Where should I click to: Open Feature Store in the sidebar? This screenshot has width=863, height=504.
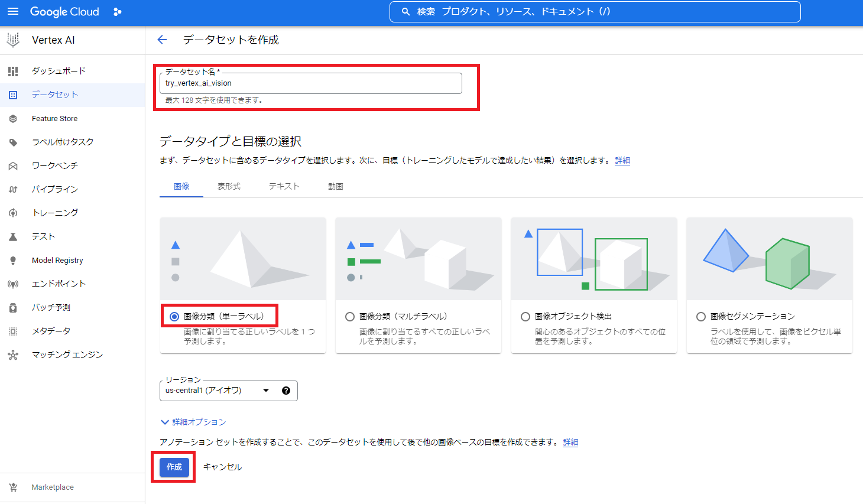[54, 119]
